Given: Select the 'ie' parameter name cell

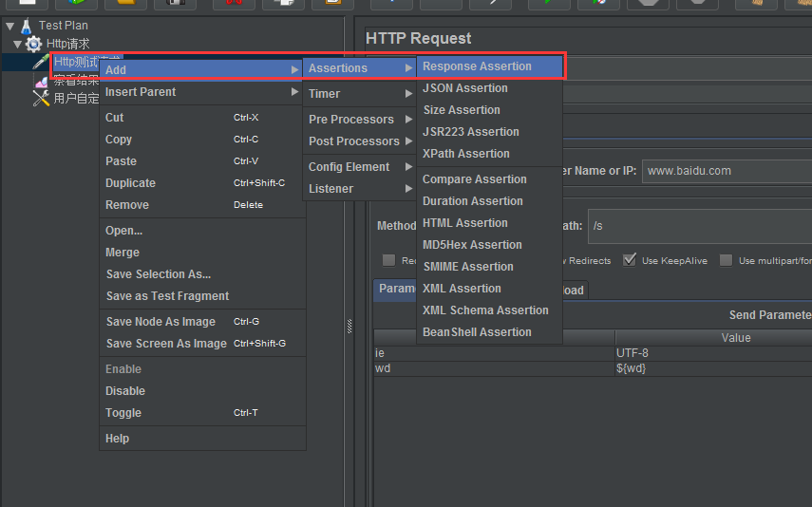Looking at the screenshot, I should point(495,353).
